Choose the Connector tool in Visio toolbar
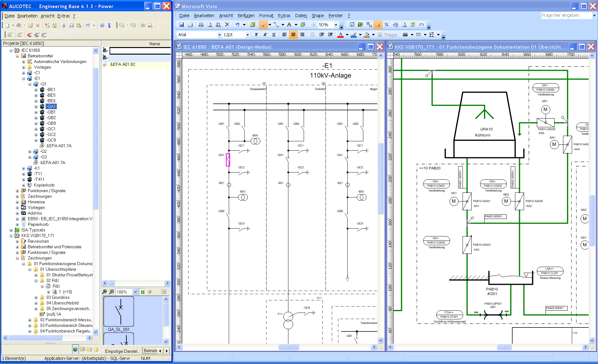The height and width of the screenshot is (364, 598). click(276, 25)
